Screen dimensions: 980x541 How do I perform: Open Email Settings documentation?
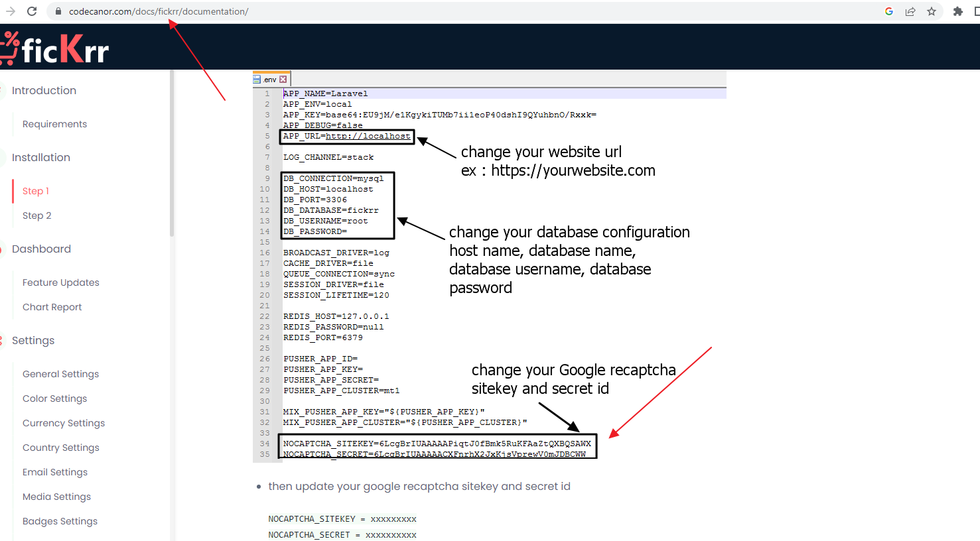[x=55, y=472]
